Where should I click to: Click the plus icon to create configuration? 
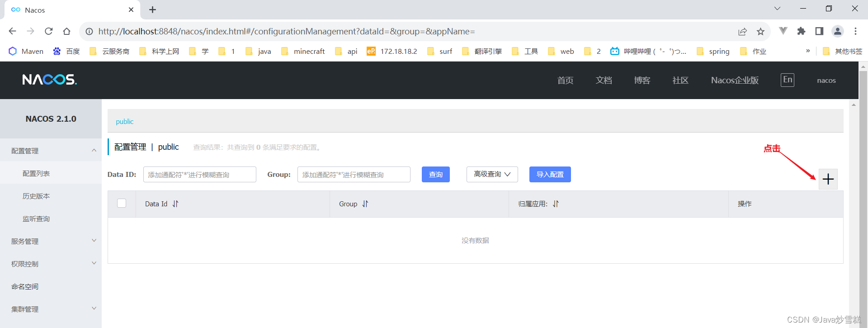pyautogui.click(x=828, y=179)
